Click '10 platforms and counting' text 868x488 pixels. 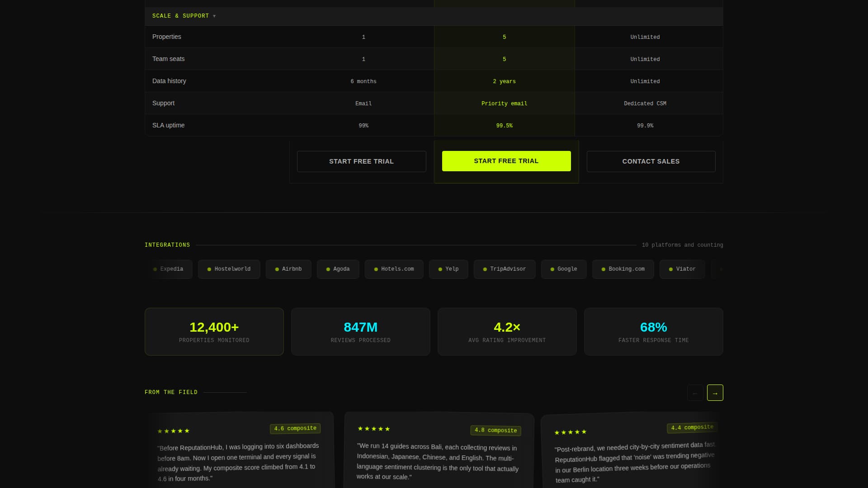(682, 245)
